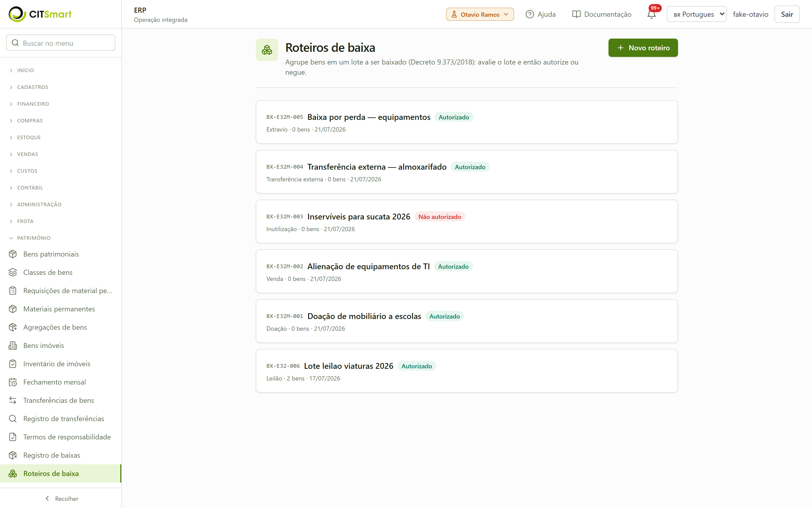Click the Bens imóveis building icon

click(x=13, y=345)
